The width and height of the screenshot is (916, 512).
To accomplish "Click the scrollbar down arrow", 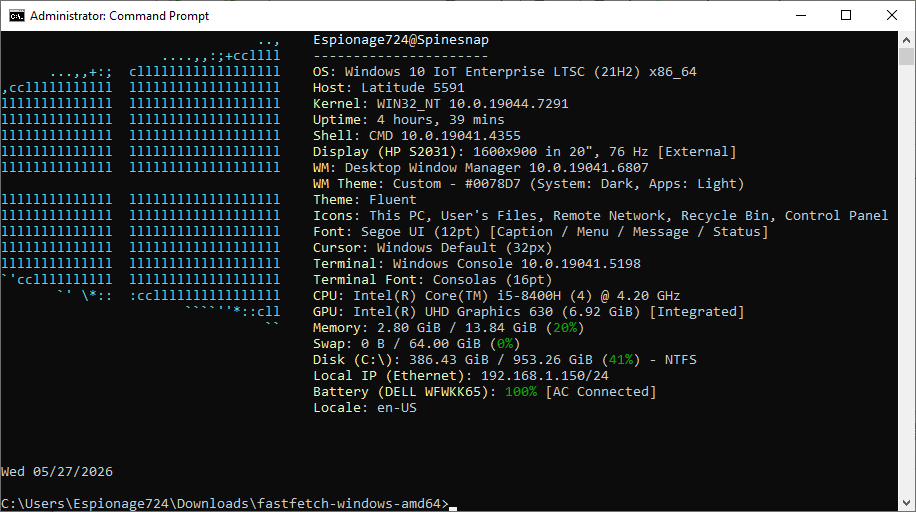I will point(906,503).
